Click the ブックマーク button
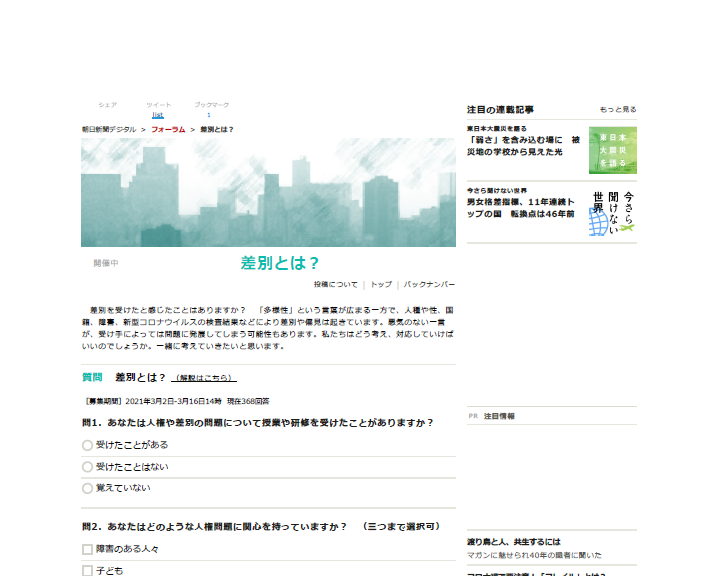Screen dimensions: 707x576 click(x=211, y=105)
